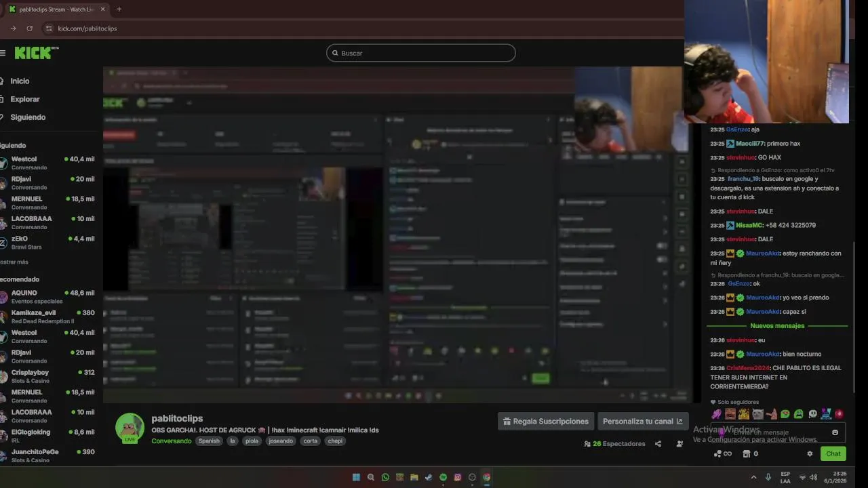Open Spotify from taskbar
Image resolution: width=868 pixels, height=488 pixels.
443,477
